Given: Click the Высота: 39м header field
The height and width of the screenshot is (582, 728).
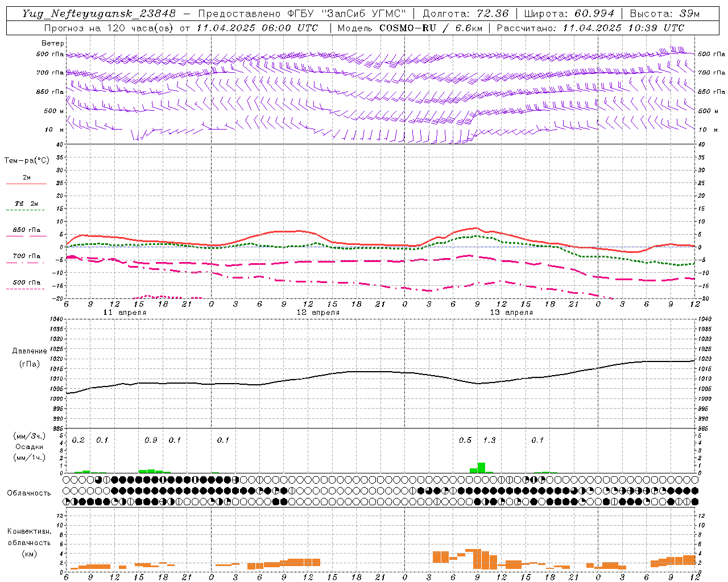Looking at the screenshot, I should click(664, 14).
